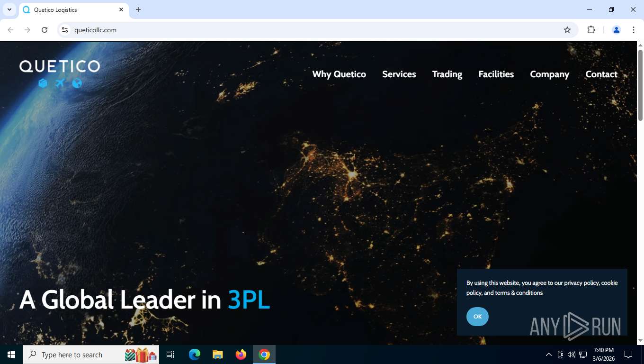Image resolution: width=644 pixels, height=364 pixels.
Task: Open the Why Quetico menu
Action: pos(339,74)
